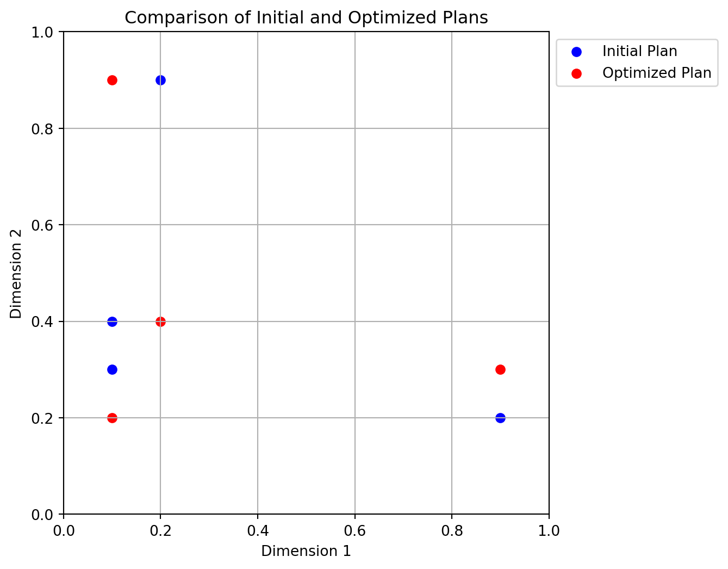
Task: Click the red point on the 0.4 horizontal gridline
Action: coord(160,321)
